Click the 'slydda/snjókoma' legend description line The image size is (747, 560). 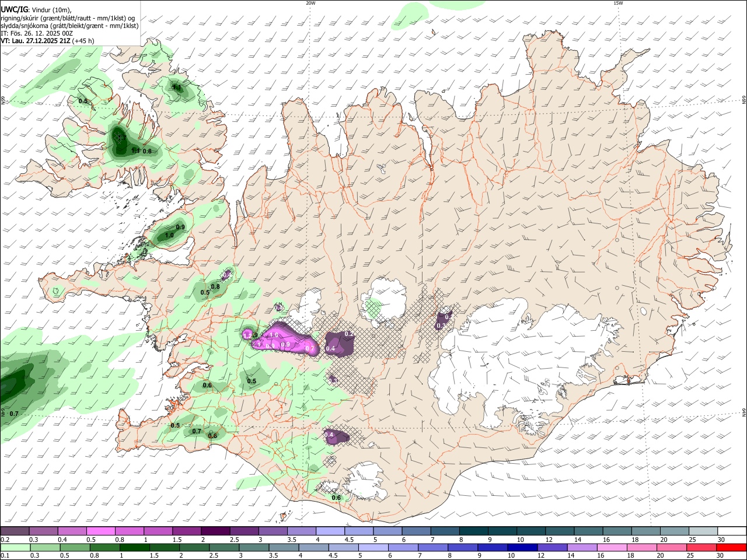(x=70, y=26)
